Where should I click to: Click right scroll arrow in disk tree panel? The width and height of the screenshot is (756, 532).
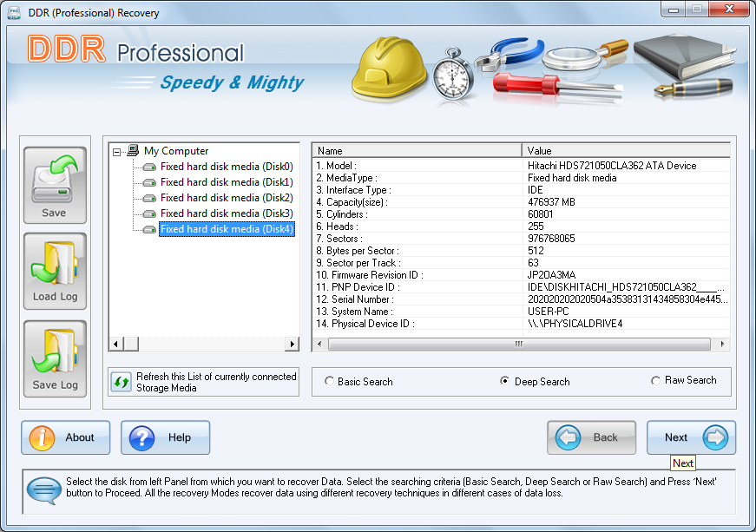point(293,345)
